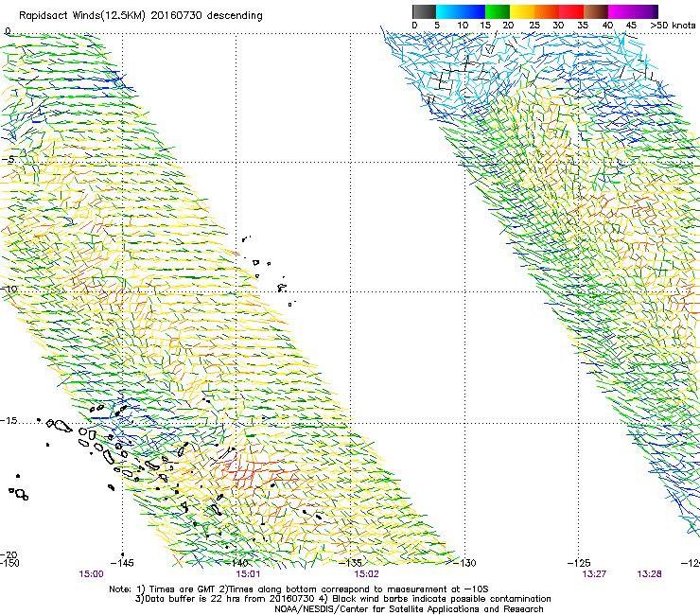Click the 'Data buffer is 22 hrs' note line
This screenshot has height=615, width=700.
(x=342, y=599)
